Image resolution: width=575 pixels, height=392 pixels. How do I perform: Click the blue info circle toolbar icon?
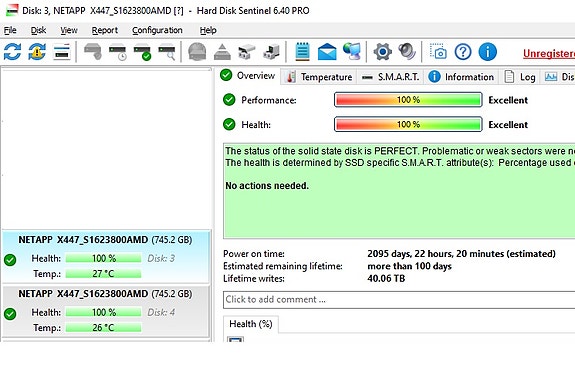(488, 52)
